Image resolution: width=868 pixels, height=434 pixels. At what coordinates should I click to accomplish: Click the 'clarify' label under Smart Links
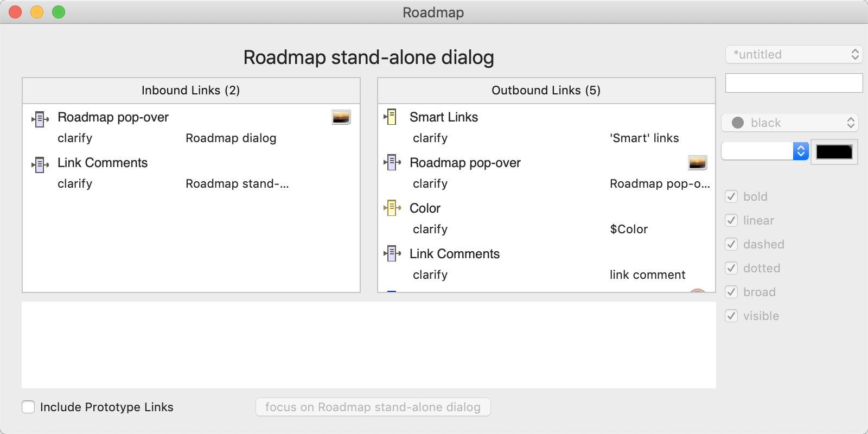pos(430,138)
